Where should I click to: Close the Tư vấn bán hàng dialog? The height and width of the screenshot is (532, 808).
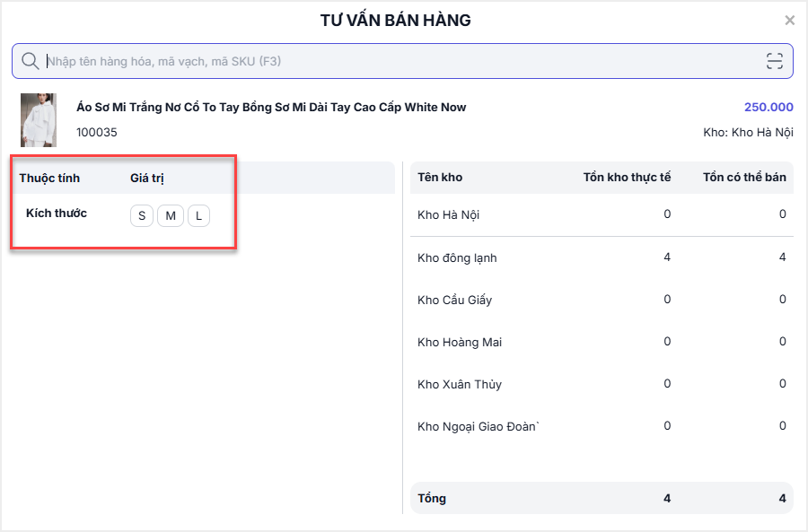coord(789,21)
